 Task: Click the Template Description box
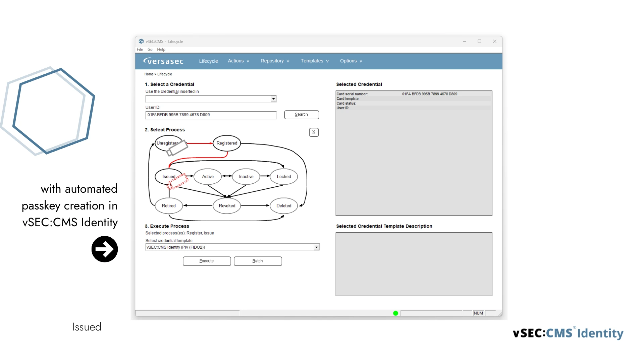point(414,264)
